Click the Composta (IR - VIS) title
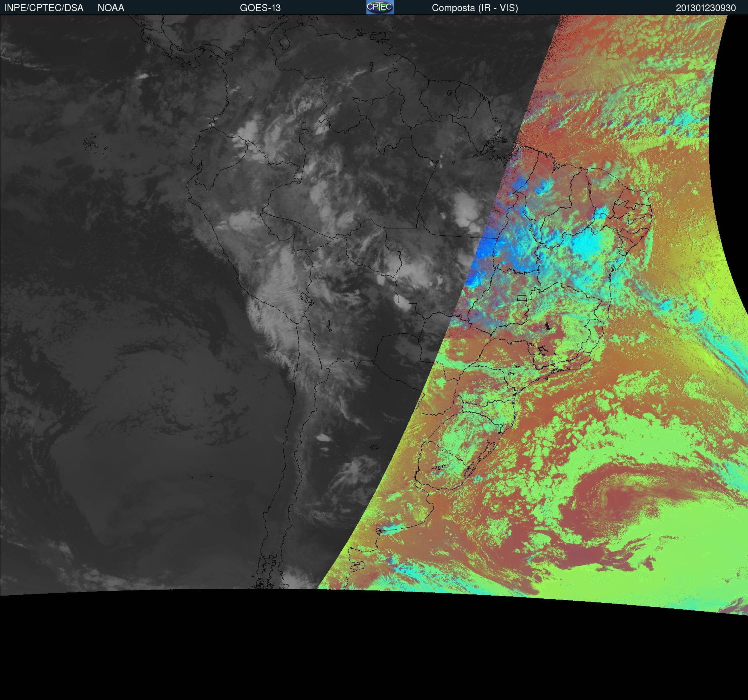 tap(475, 8)
